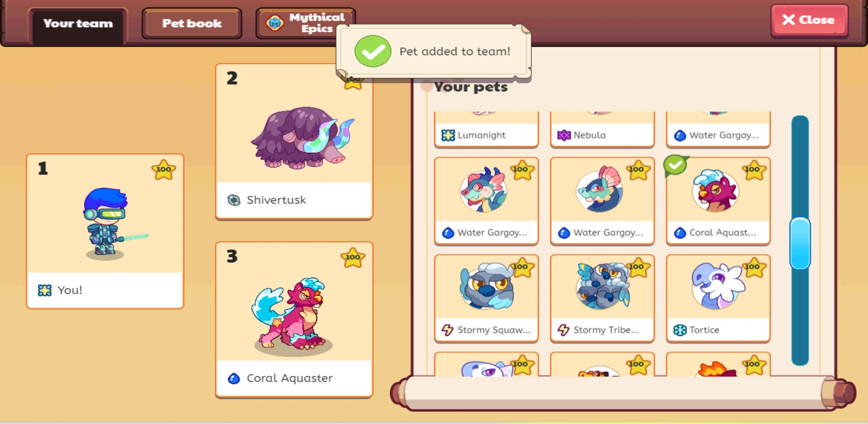The height and width of the screenshot is (424, 868).
Task: Click the water element icon beside Coral Aquaster
Action: tap(234, 378)
